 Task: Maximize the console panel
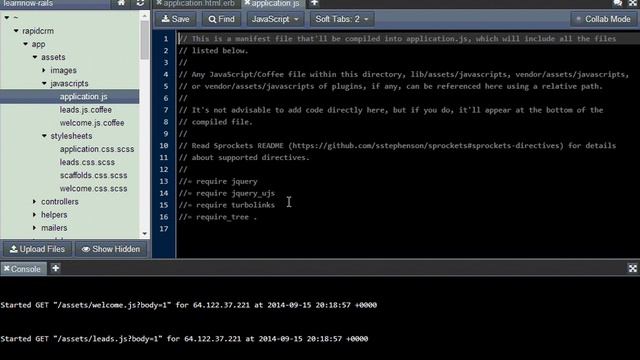tap(632, 268)
